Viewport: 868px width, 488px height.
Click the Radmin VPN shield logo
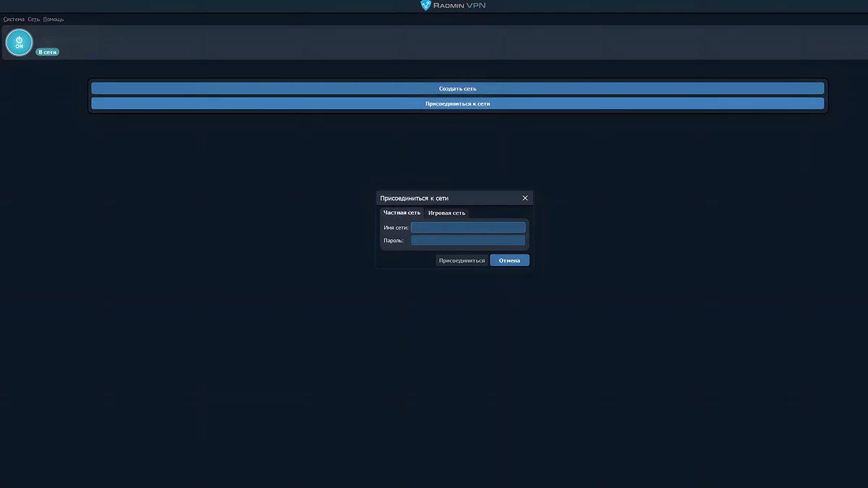coord(426,6)
